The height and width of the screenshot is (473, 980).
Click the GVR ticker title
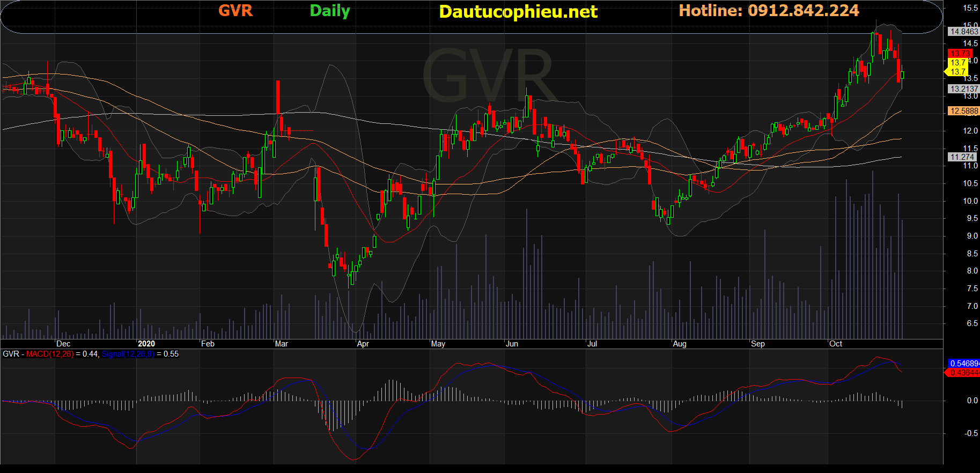235,11
